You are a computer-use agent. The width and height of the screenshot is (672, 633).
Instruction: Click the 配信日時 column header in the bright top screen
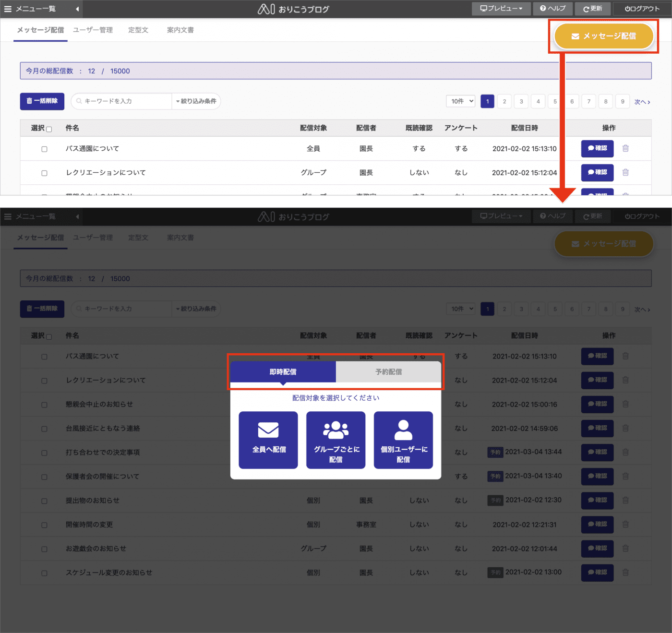coord(525,128)
